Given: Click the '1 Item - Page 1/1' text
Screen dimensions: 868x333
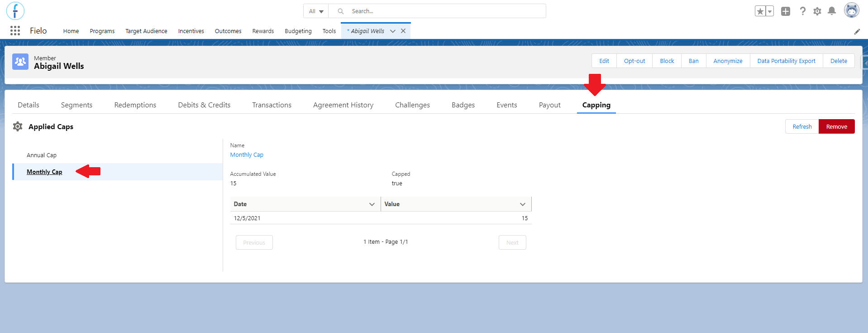Looking at the screenshot, I should coord(386,242).
